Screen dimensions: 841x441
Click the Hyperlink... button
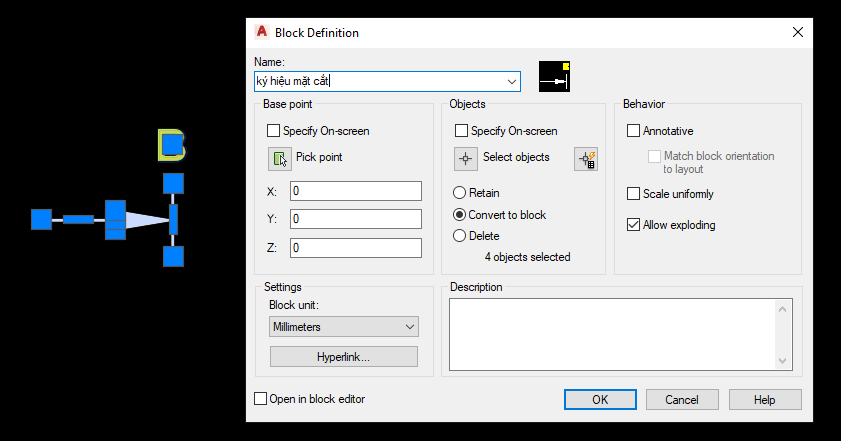pos(344,357)
